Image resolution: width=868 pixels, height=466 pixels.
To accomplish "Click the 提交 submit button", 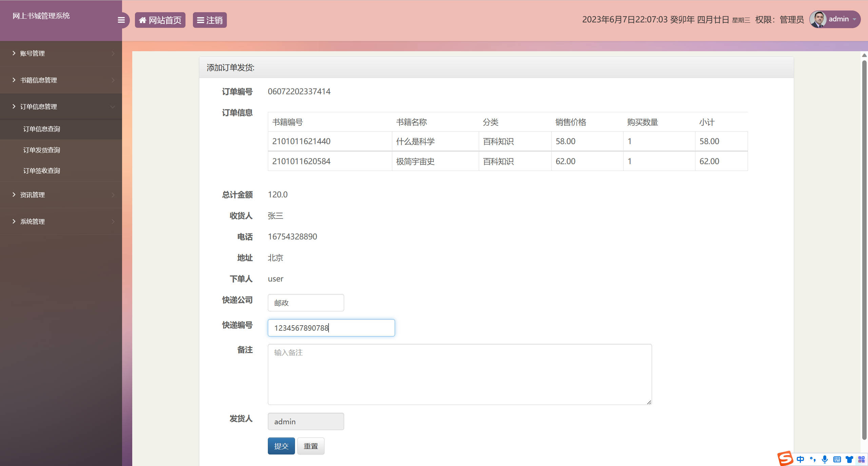I will (x=281, y=446).
